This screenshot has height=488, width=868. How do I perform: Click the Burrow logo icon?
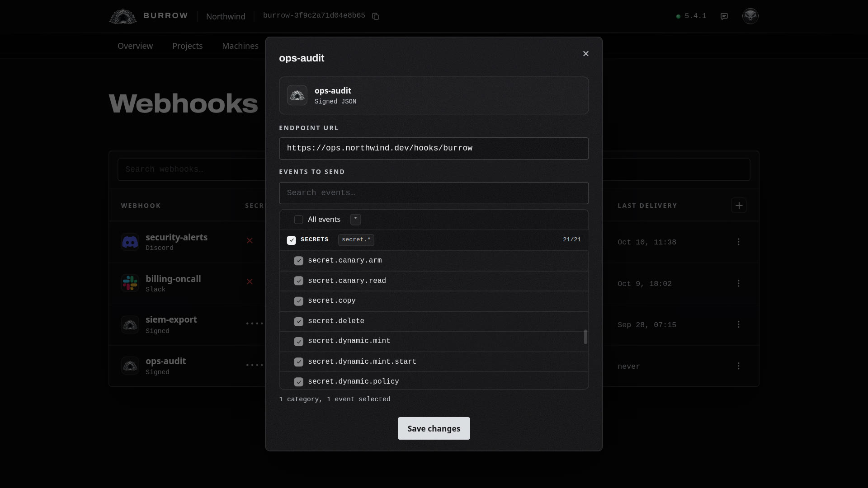click(x=123, y=16)
